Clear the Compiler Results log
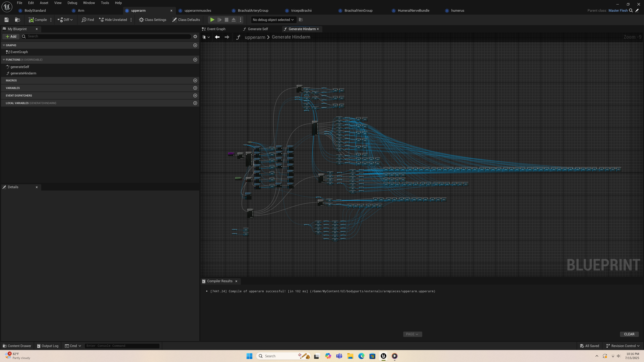This screenshot has height=362, width=644. click(629, 334)
